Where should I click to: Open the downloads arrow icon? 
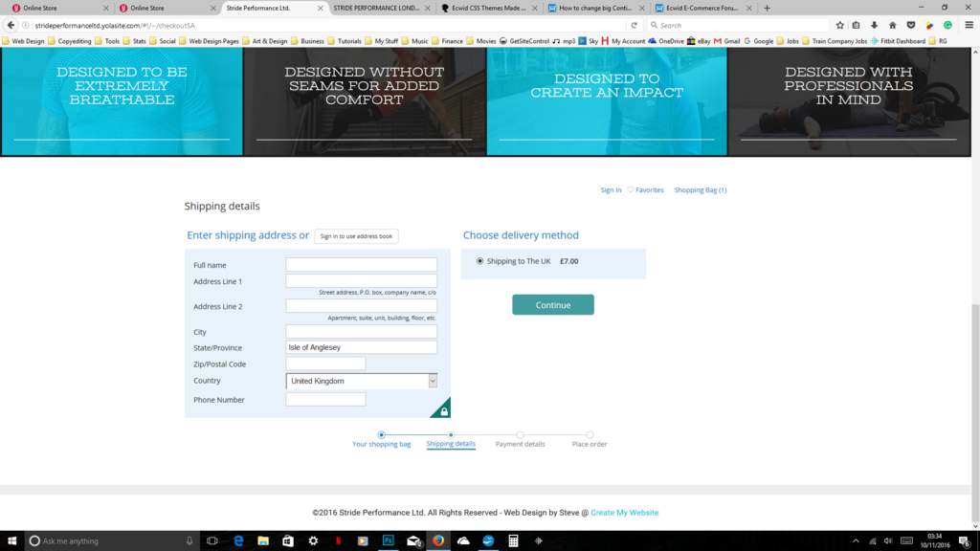click(875, 25)
